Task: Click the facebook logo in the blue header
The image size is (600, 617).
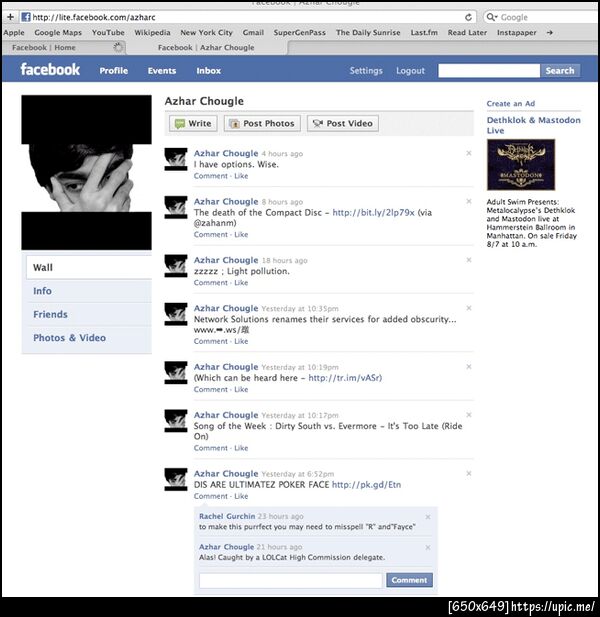Action: (x=50, y=69)
